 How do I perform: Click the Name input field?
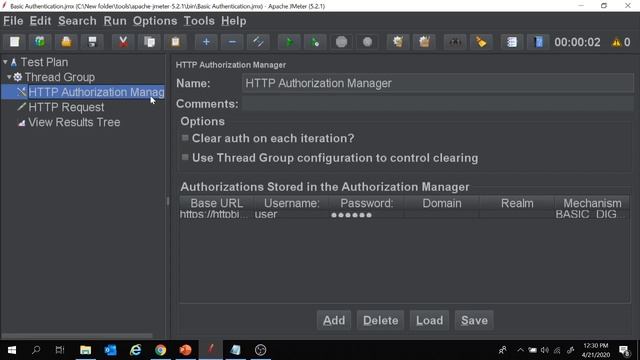click(438, 83)
